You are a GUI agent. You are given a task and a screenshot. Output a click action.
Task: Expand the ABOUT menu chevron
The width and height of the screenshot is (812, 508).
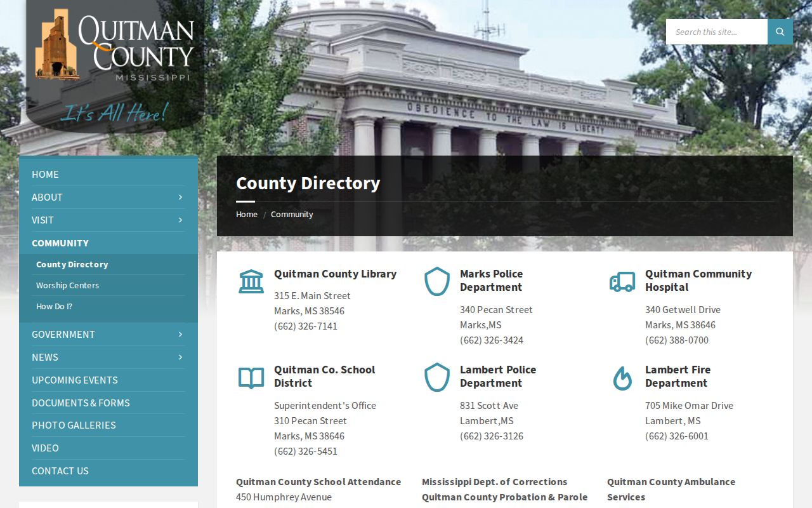pyautogui.click(x=180, y=197)
